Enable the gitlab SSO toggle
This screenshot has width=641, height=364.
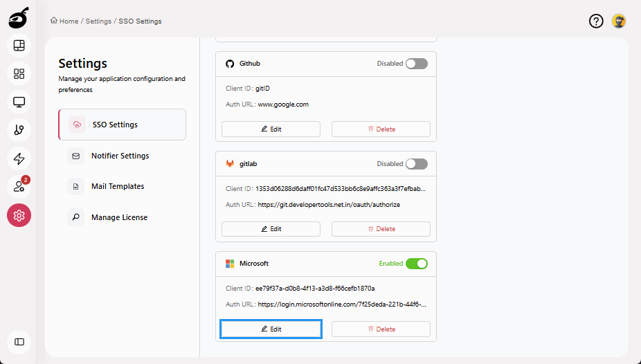point(417,164)
